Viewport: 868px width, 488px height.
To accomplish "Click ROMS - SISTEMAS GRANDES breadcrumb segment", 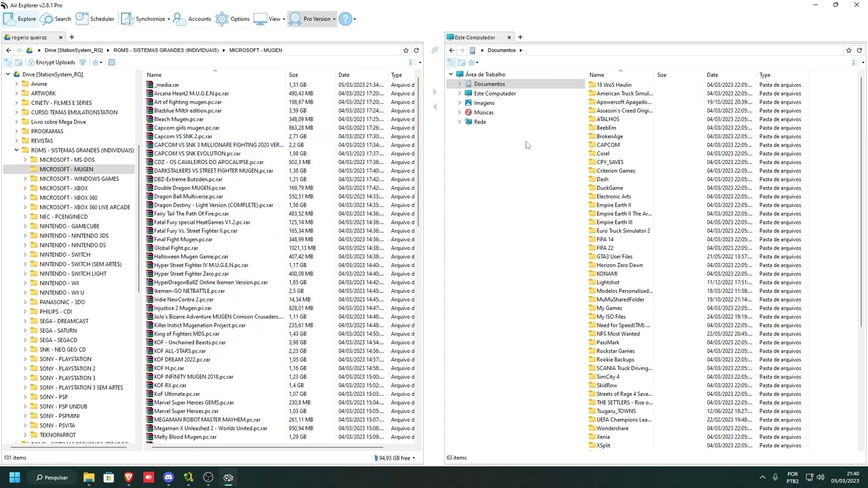I will click(166, 50).
